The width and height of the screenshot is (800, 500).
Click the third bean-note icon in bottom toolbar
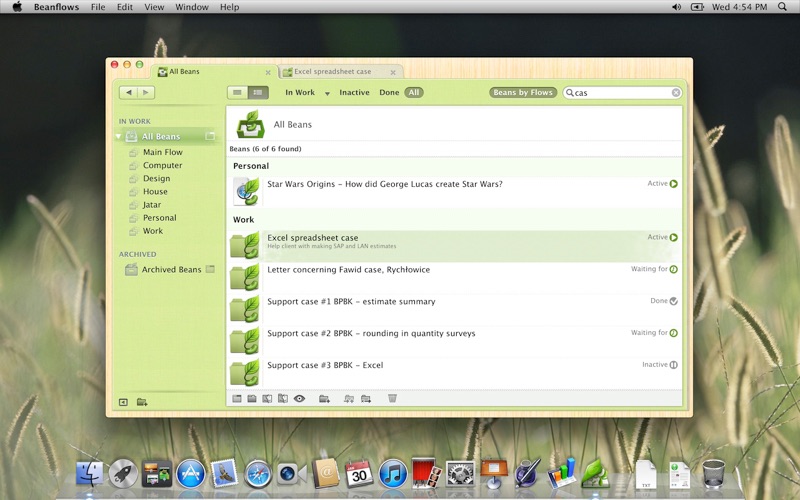point(267,398)
